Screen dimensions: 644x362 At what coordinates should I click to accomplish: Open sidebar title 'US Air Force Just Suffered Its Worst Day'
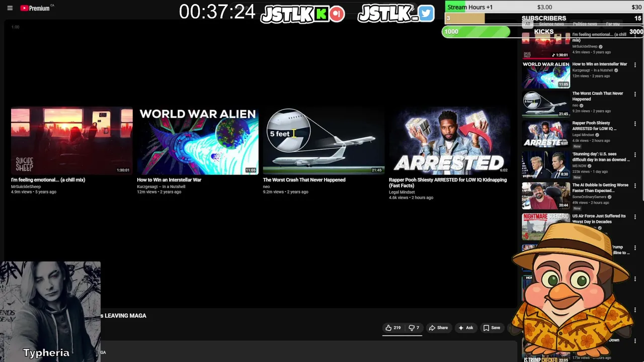599,219
